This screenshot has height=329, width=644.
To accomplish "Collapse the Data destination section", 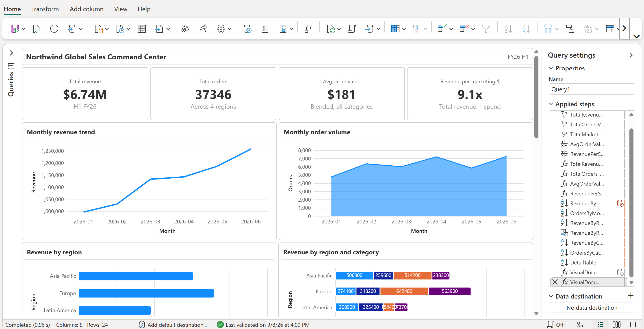I will click(551, 296).
